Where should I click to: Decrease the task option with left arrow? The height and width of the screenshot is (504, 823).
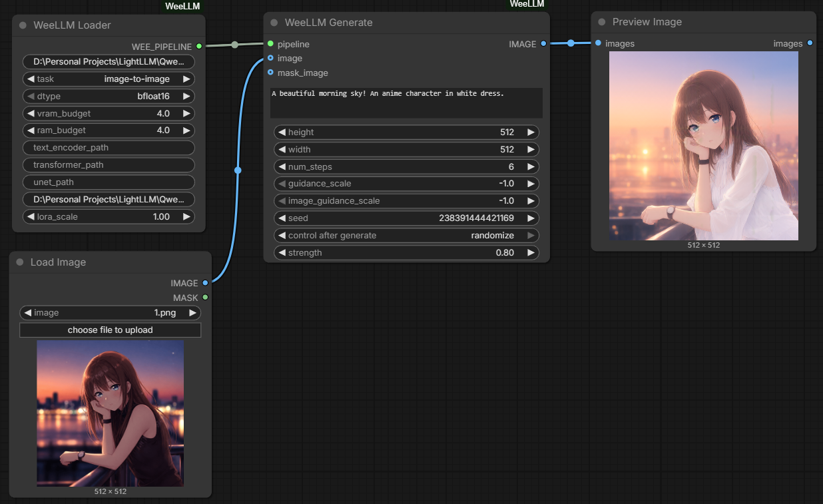pos(31,79)
